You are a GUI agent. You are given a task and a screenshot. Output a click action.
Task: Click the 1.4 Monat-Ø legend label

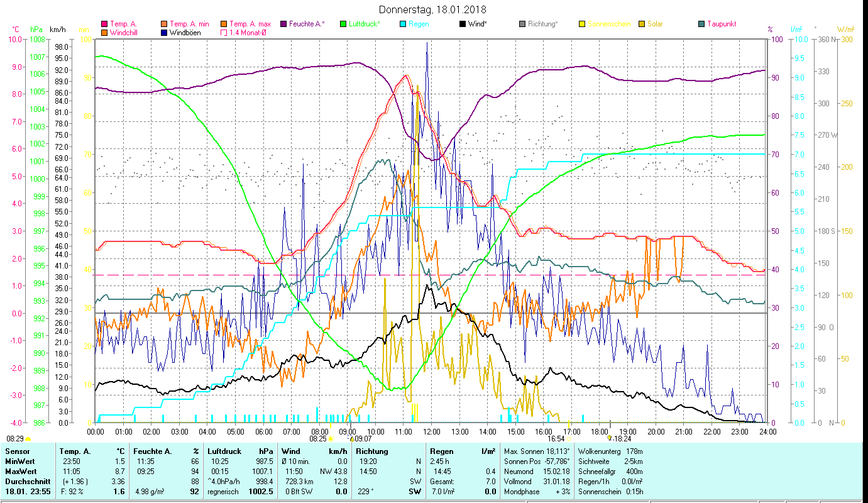click(248, 32)
